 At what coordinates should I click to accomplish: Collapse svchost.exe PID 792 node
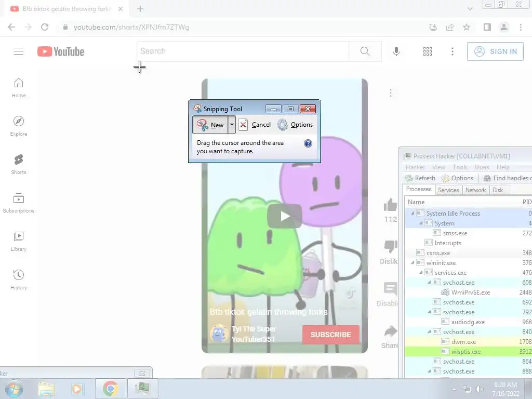429,312
